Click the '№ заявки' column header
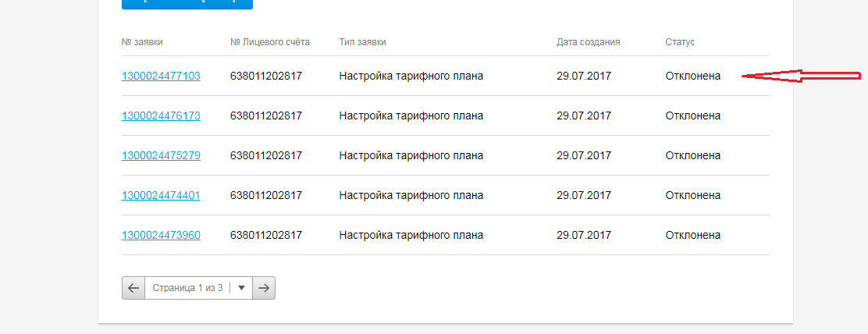This screenshot has height=334, width=868. (142, 42)
